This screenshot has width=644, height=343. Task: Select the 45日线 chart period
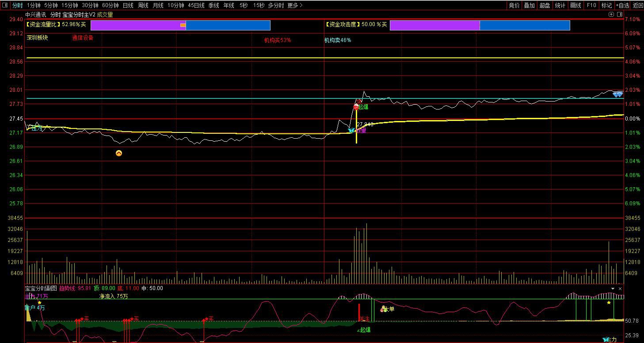point(196,5)
